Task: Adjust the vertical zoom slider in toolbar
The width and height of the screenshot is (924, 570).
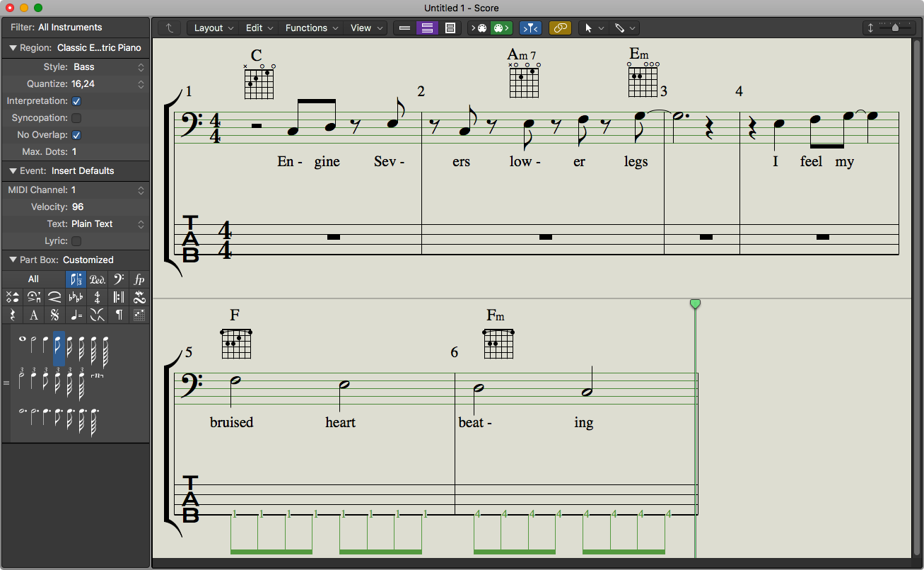Action: 895,28
